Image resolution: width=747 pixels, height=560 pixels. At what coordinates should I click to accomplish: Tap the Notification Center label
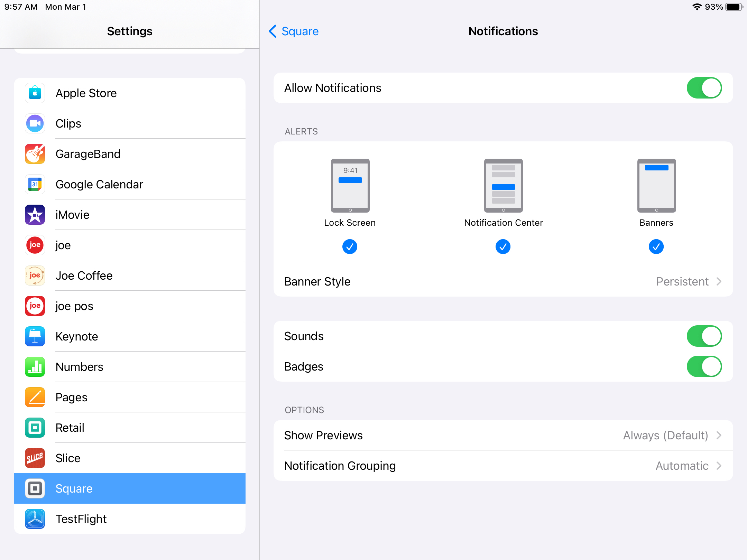503,223
